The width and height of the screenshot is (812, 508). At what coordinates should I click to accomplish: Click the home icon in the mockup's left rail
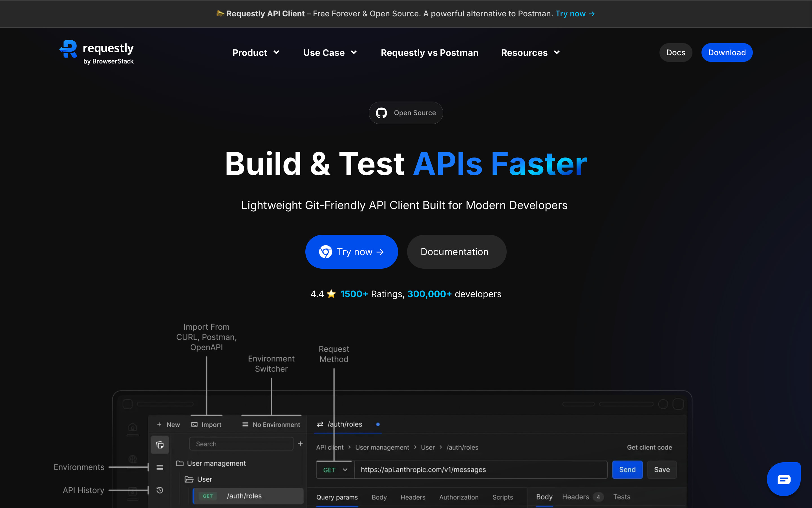133,427
